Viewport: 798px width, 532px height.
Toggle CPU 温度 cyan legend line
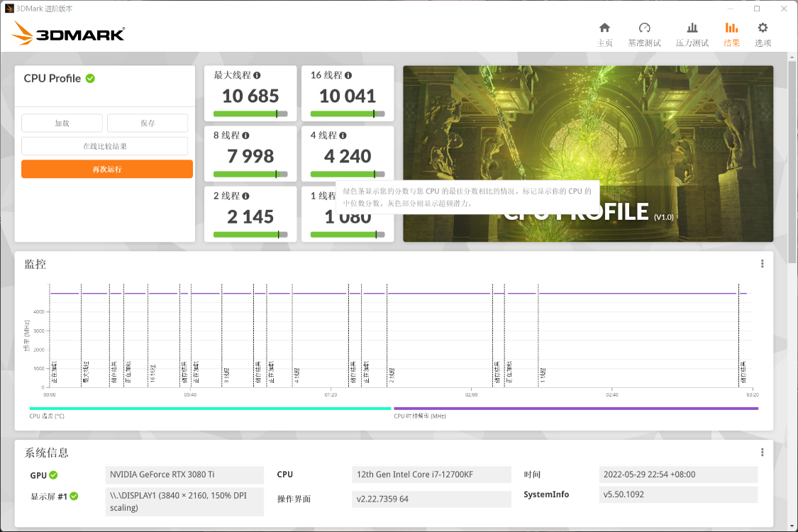210,409
